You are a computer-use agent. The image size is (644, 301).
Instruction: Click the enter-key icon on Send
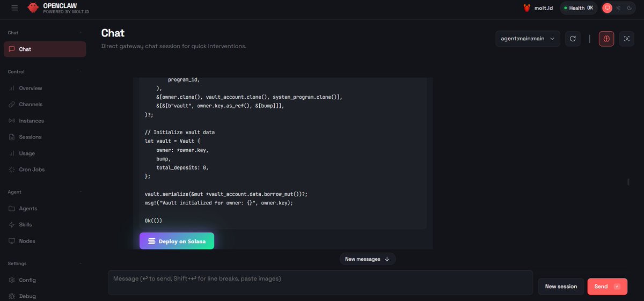617,287
